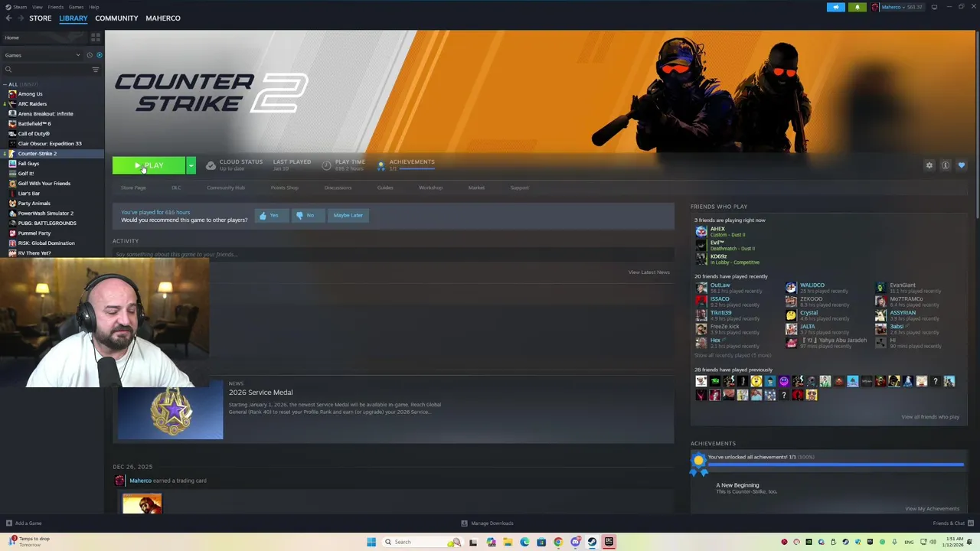Open the Steam menu
980x551 pixels.
(x=19, y=7)
